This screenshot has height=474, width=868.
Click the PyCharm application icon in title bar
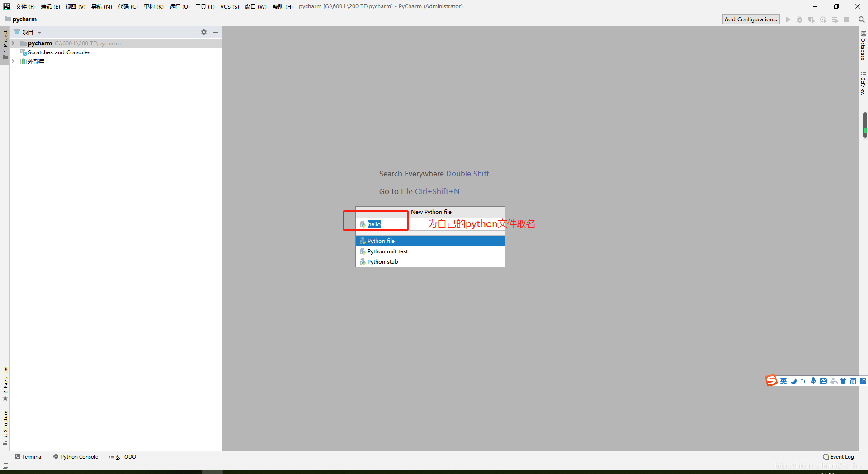pyautogui.click(x=7, y=6)
